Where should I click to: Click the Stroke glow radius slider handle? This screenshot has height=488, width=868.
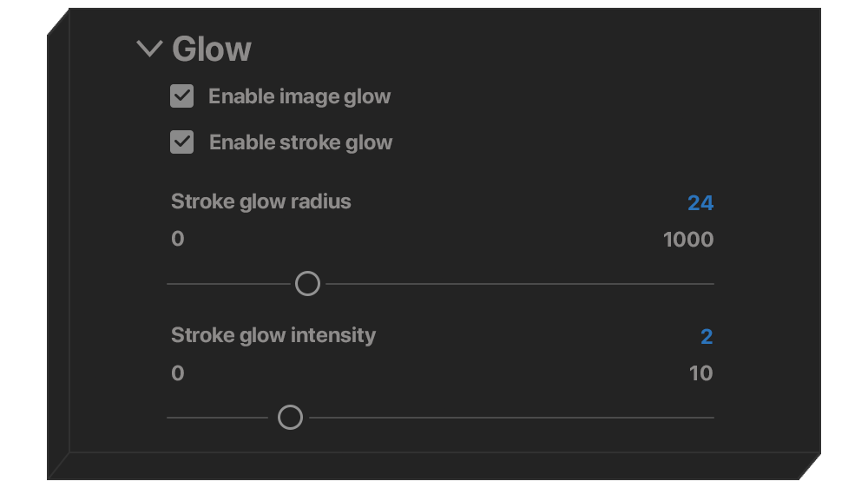(x=307, y=284)
